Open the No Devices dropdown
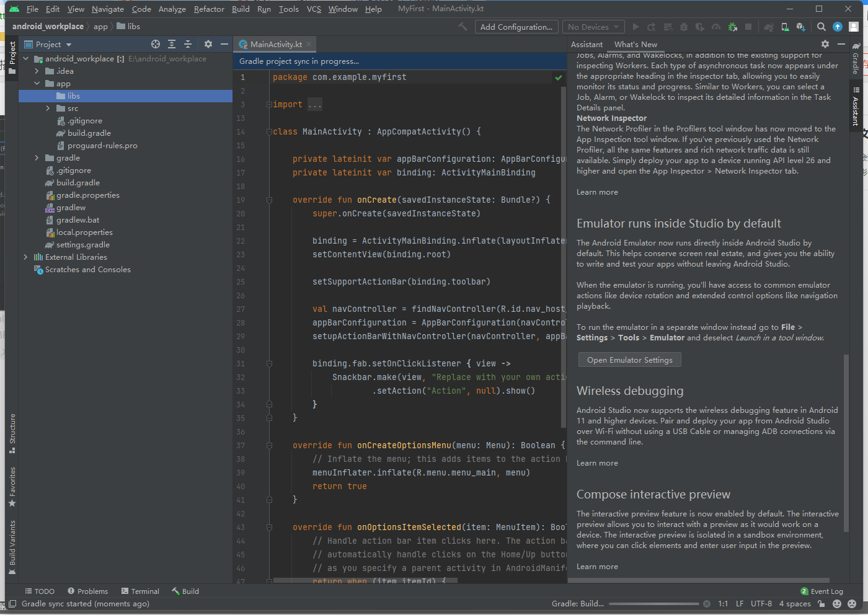 click(593, 27)
